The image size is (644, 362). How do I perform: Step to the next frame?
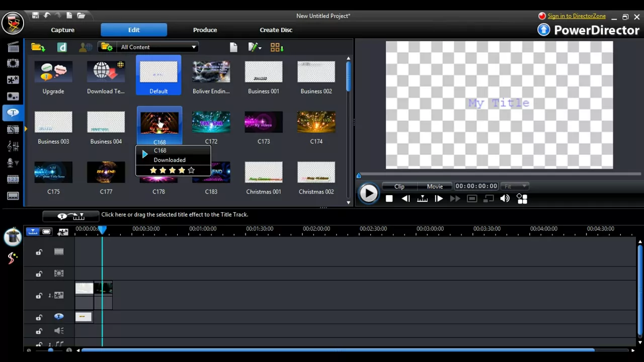pyautogui.click(x=439, y=199)
